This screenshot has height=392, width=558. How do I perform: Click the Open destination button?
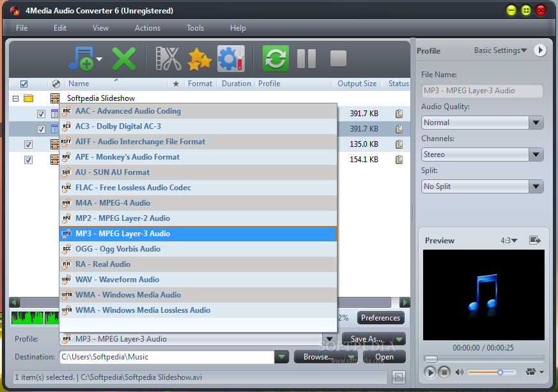384,357
